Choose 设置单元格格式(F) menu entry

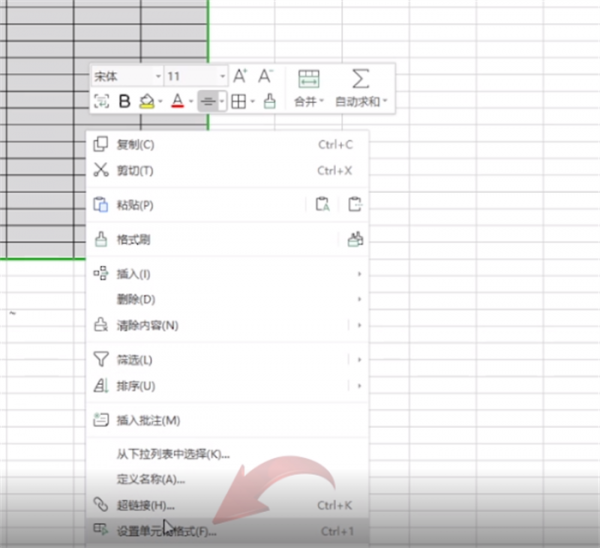166,530
